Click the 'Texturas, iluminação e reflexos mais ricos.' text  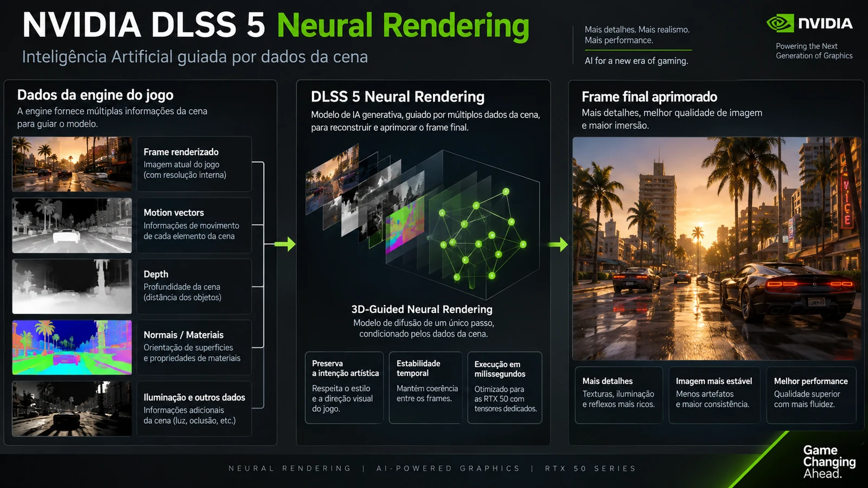tap(618, 399)
